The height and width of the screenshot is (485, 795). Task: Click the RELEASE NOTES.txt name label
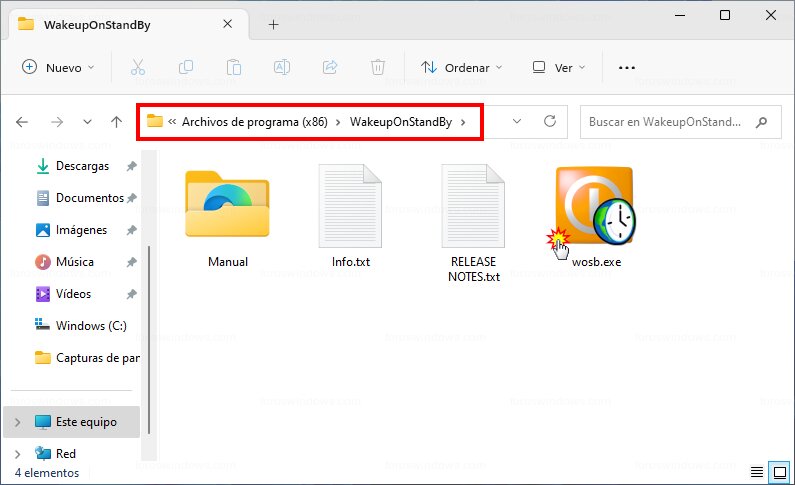click(474, 269)
